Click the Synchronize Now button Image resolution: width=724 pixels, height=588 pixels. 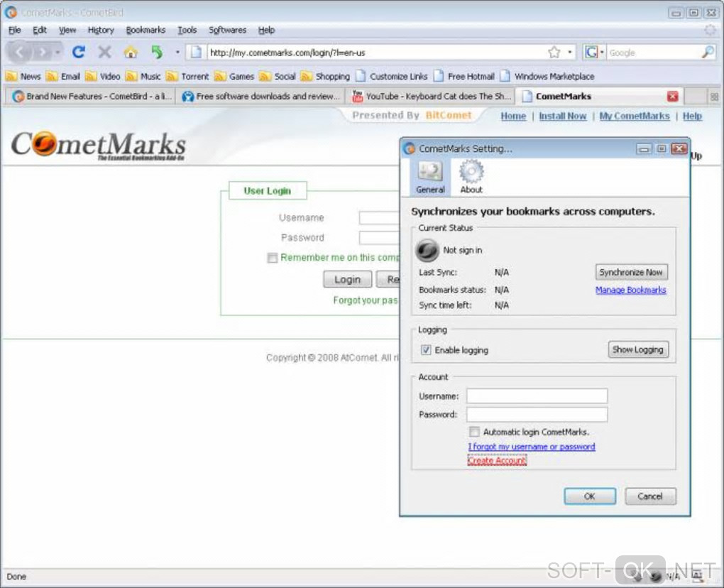click(x=631, y=272)
